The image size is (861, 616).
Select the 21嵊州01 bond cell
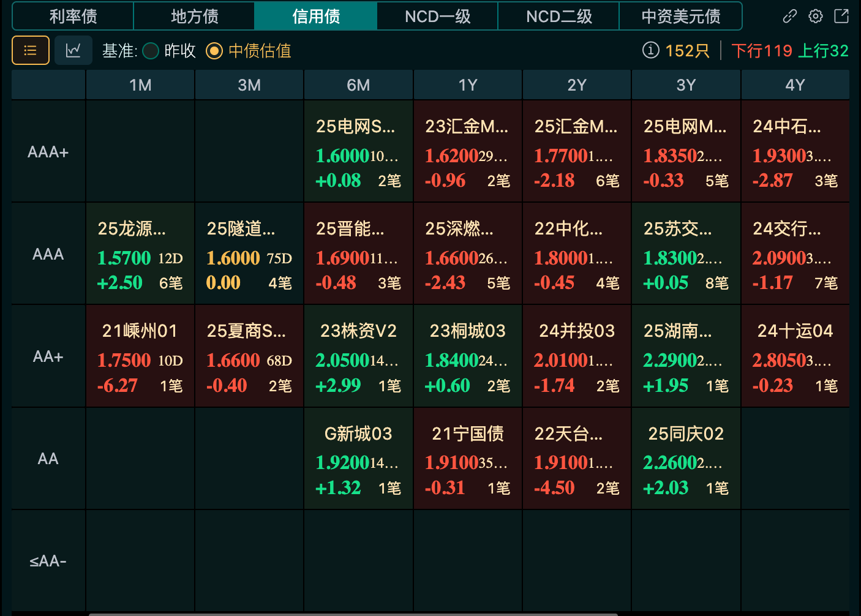[140, 356]
